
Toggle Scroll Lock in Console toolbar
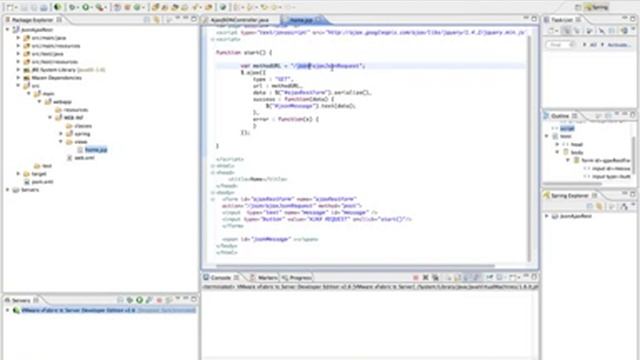(458, 278)
